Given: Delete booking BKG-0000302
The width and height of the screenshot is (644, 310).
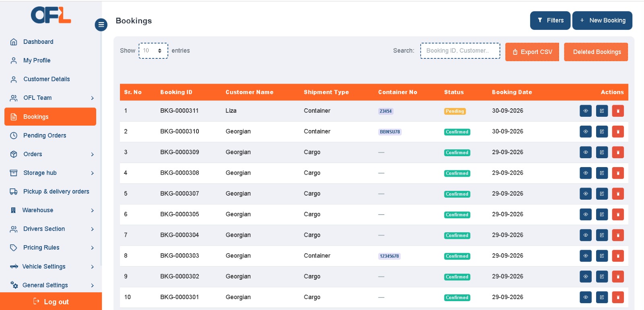Looking at the screenshot, I should point(618,277).
